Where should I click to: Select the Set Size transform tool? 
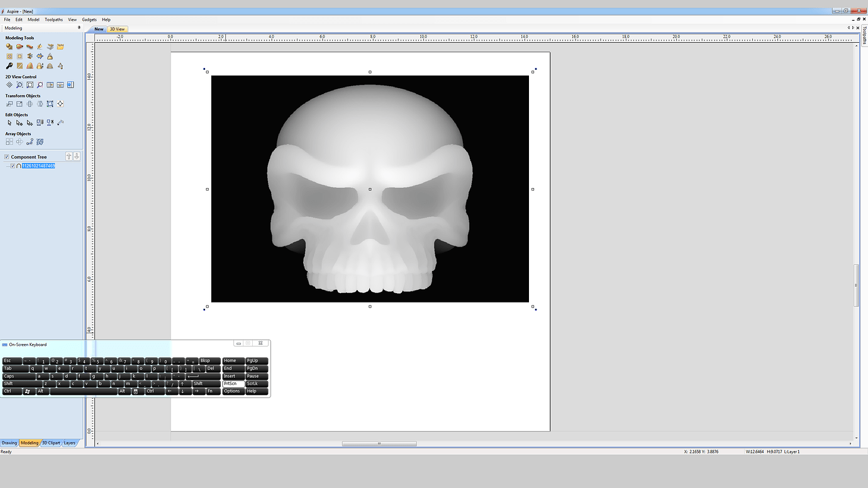click(19, 103)
